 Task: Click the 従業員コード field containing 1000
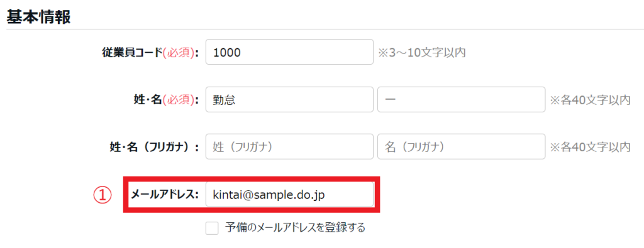[x=289, y=52]
